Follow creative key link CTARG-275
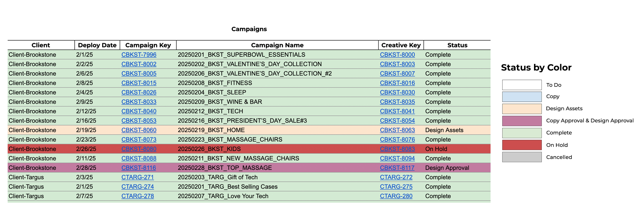 click(396, 187)
